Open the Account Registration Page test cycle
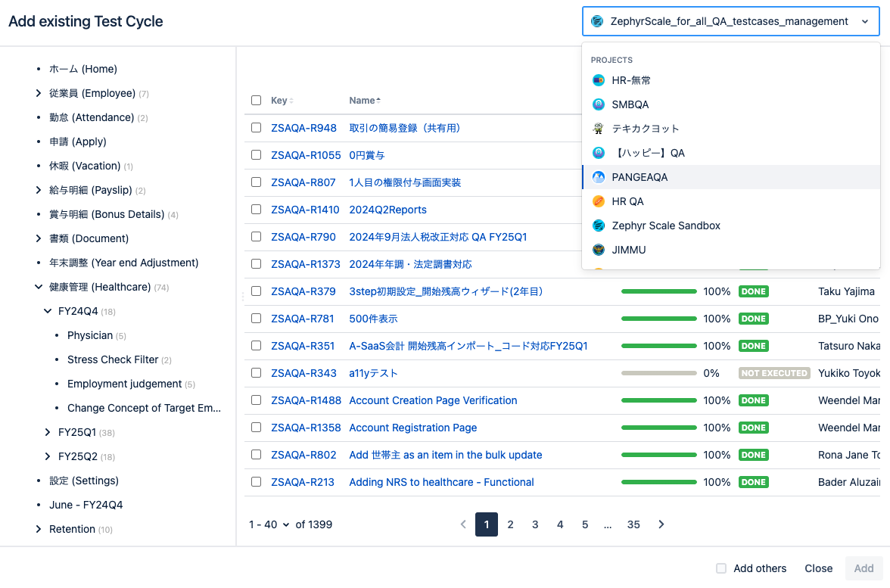 point(412,428)
